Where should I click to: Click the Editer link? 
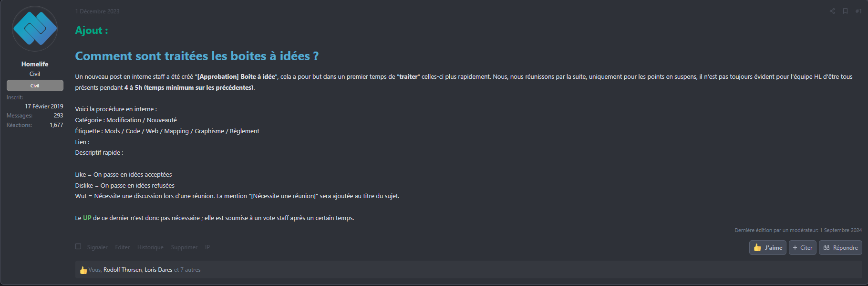[x=122, y=247]
